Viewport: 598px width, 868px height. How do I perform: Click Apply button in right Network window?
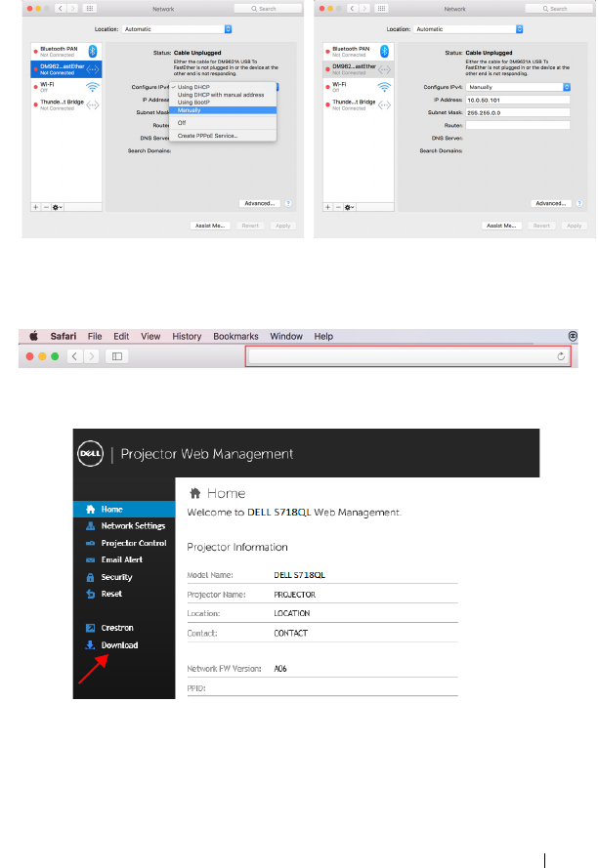[x=575, y=226]
